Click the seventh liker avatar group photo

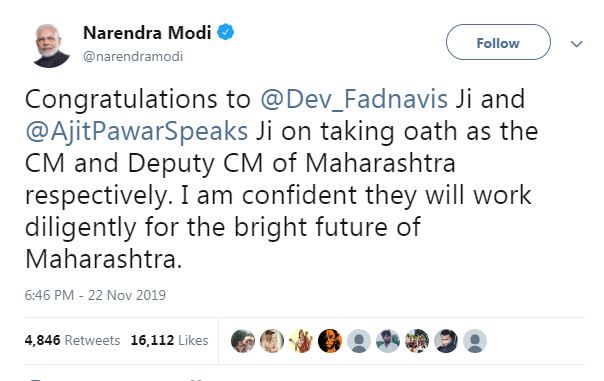417,341
